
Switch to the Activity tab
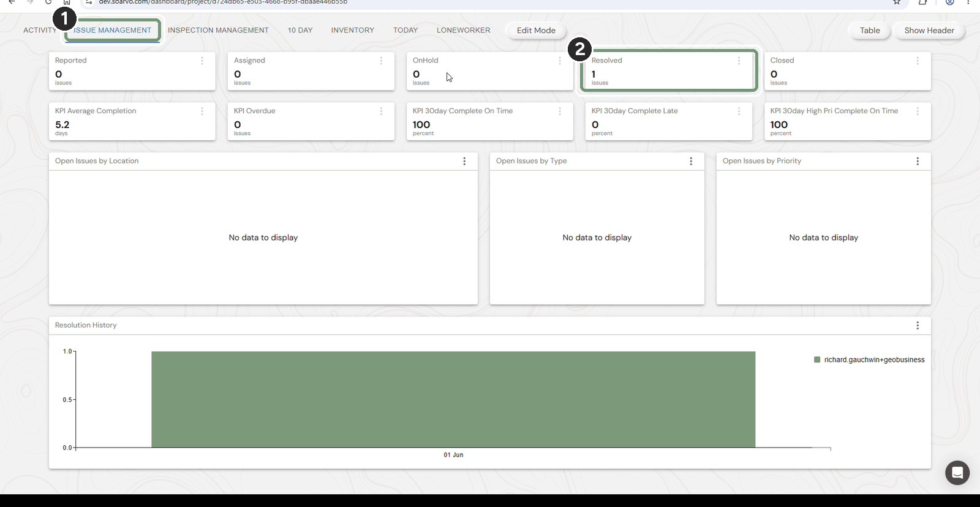(40, 30)
